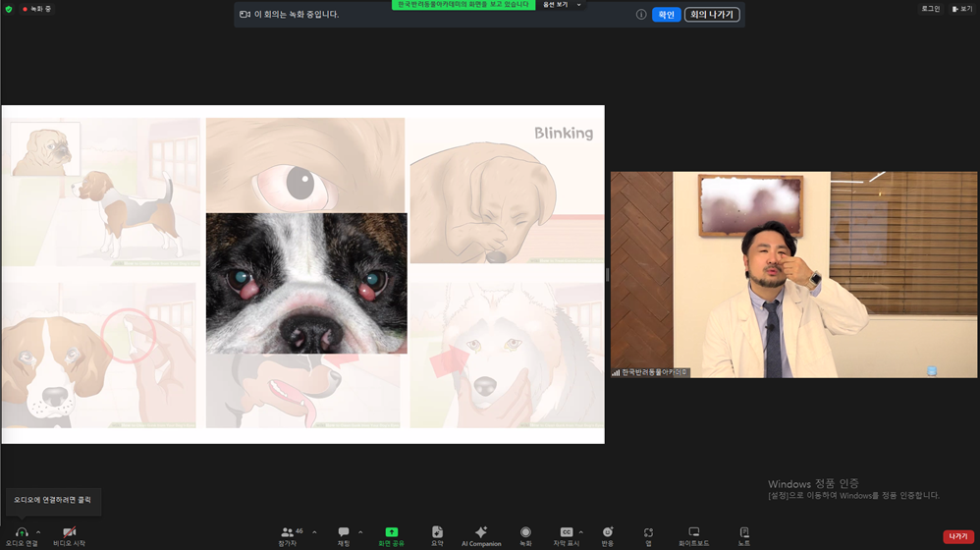Launch AI Companion
The height and width of the screenshot is (550, 980).
pos(481,536)
